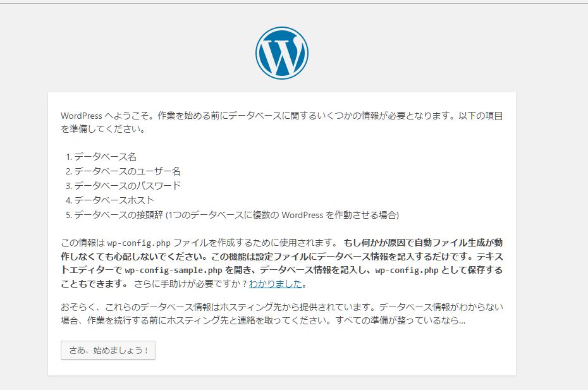The height and width of the screenshot is (390, 588).
Task: Click the さあ、始めましょう！ button
Action: coord(108,350)
